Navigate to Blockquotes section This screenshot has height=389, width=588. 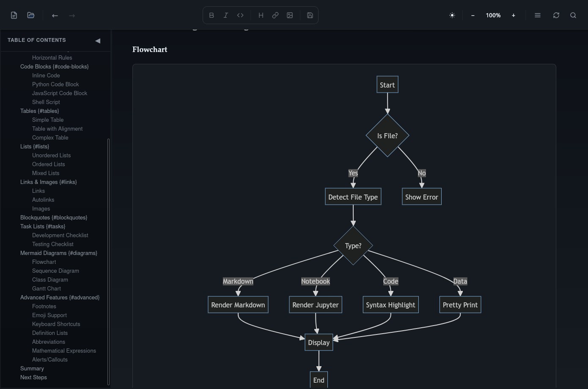(x=54, y=217)
